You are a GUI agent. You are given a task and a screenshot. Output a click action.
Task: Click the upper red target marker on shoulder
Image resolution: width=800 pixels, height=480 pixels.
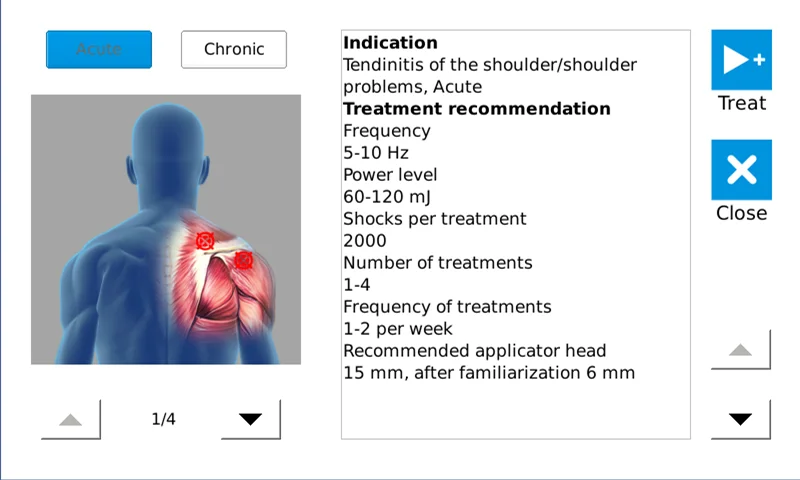point(205,240)
